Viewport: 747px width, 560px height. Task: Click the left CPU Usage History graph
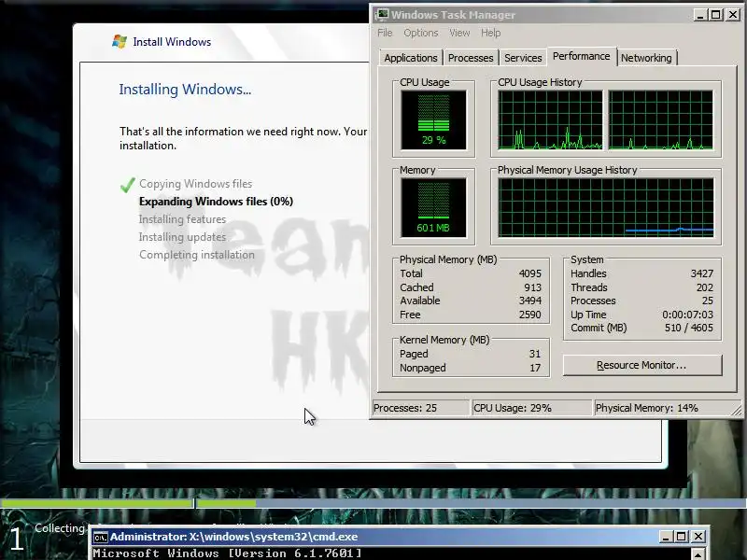pos(550,120)
